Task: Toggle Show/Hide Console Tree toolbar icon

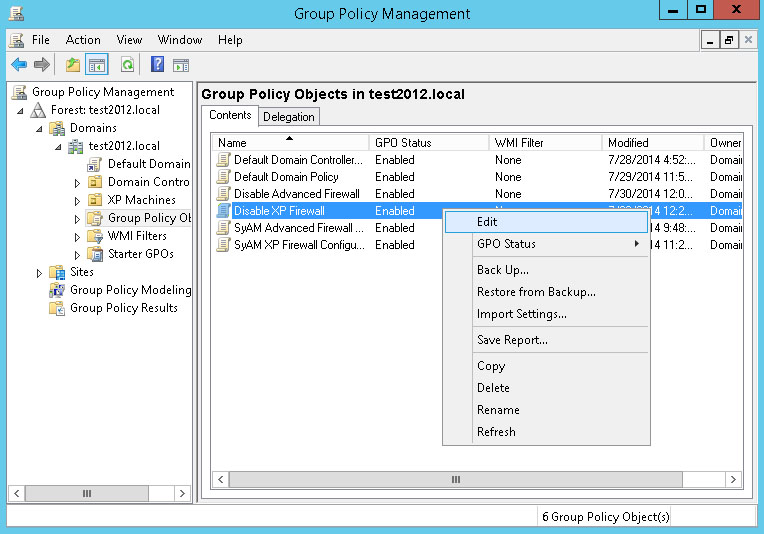Action: point(97,65)
